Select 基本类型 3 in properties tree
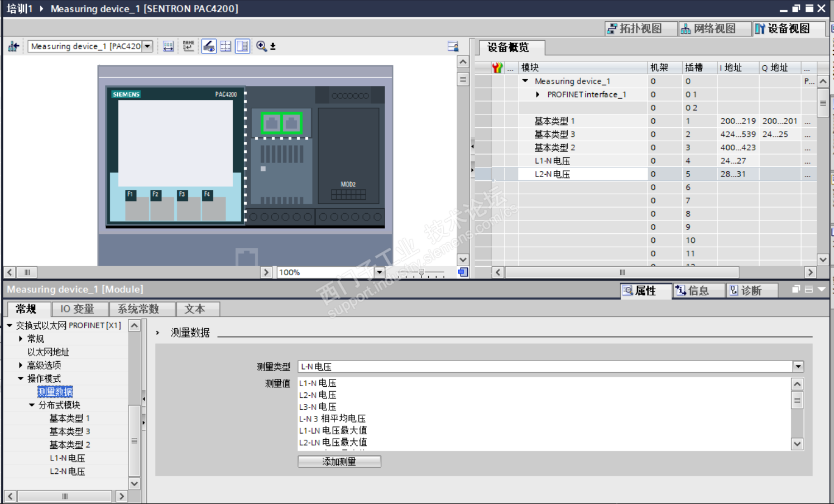The image size is (834, 504). click(70, 431)
